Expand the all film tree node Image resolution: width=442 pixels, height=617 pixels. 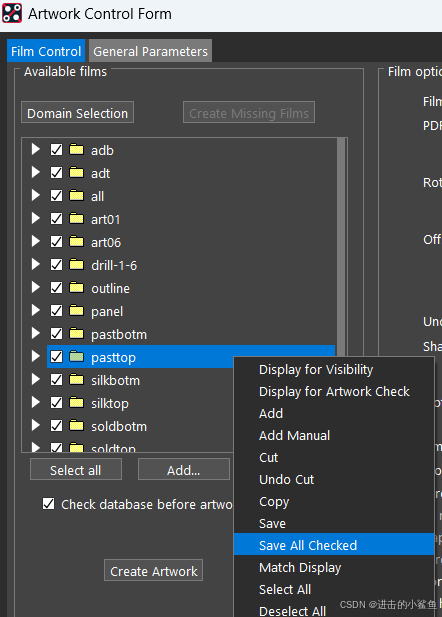tap(36, 196)
